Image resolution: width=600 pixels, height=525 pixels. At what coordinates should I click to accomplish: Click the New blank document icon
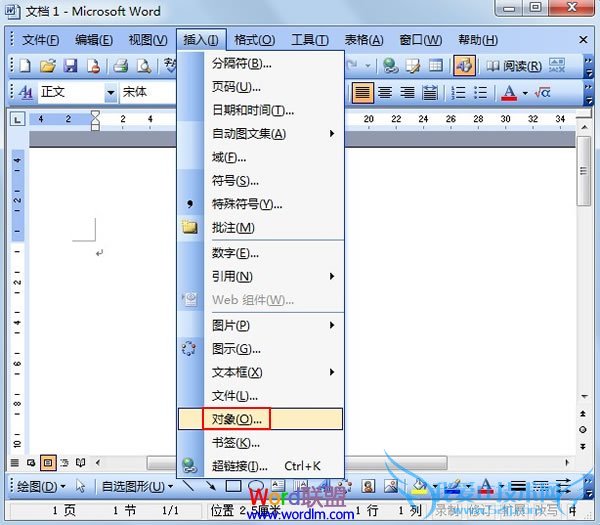(25, 66)
